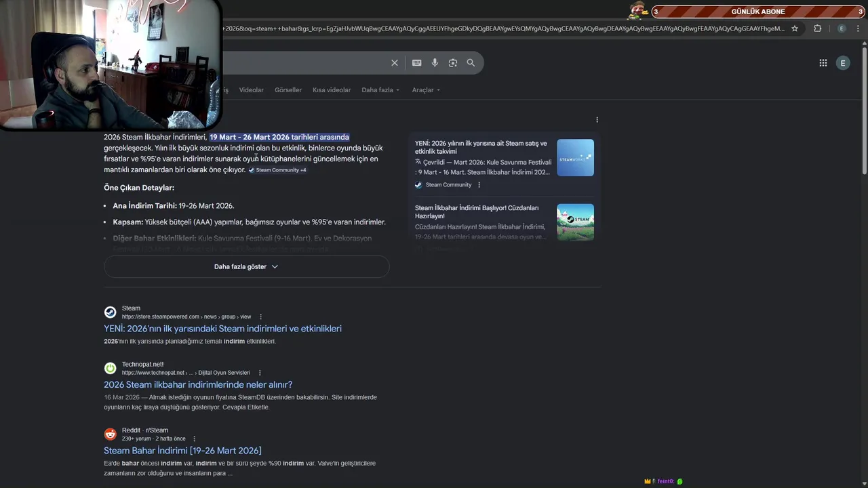The image size is (868, 488).
Task: Open more options for Reddit result
Action: 194,439
